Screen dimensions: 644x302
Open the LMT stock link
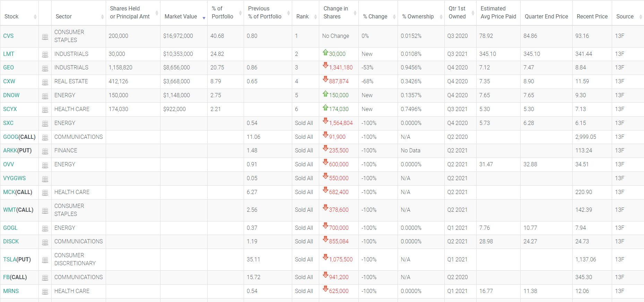pos(9,54)
